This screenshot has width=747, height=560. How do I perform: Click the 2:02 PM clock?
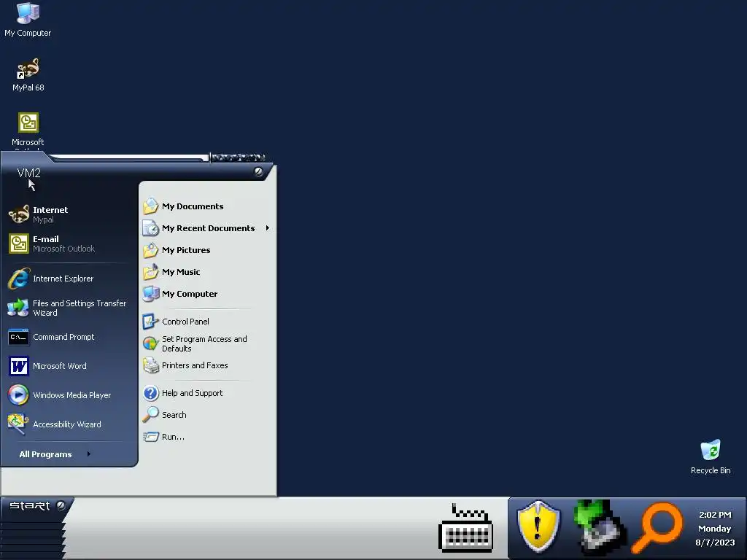tap(715, 515)
